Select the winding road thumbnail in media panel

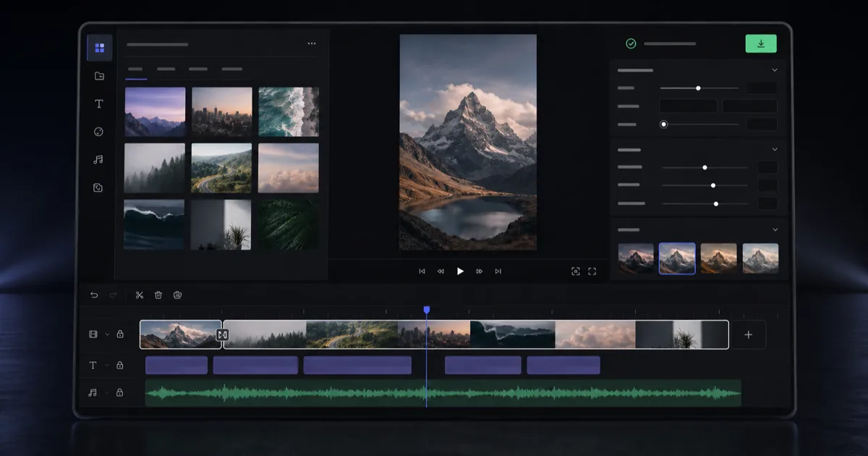[222, 168]
